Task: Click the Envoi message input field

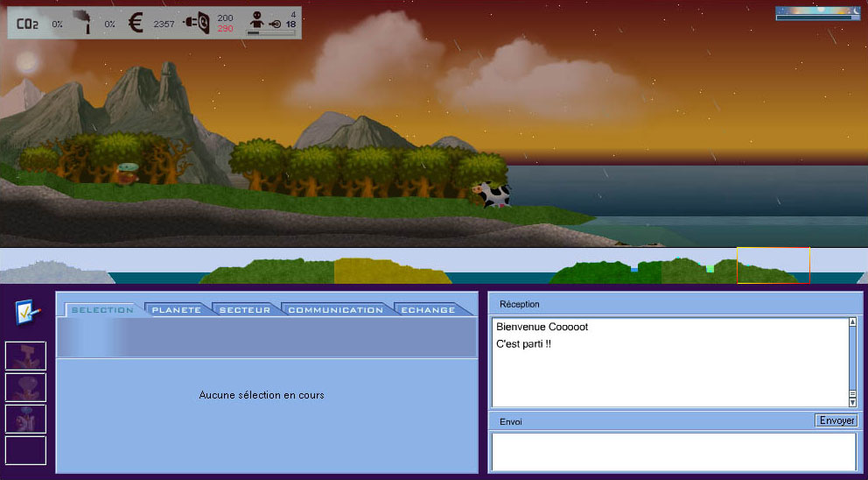Action: pyautogui.click(x=673, y=451)
